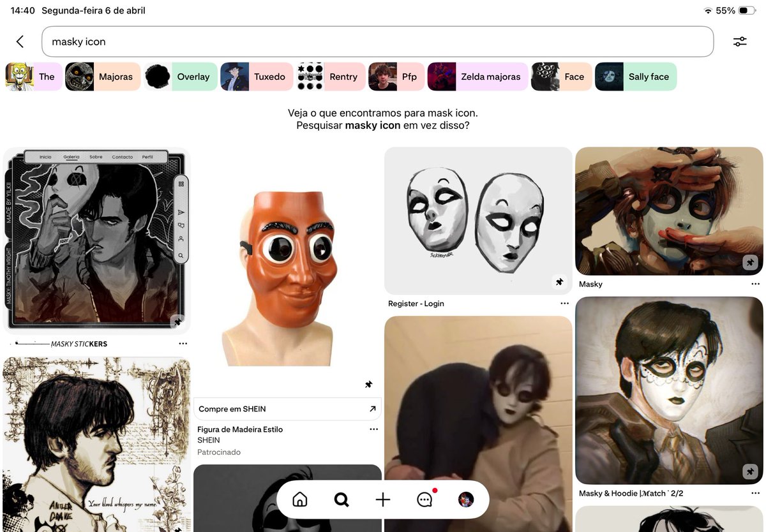766x532 pixels.
Task: Tap the back arrow beside search field
Action: coord(20,41)
